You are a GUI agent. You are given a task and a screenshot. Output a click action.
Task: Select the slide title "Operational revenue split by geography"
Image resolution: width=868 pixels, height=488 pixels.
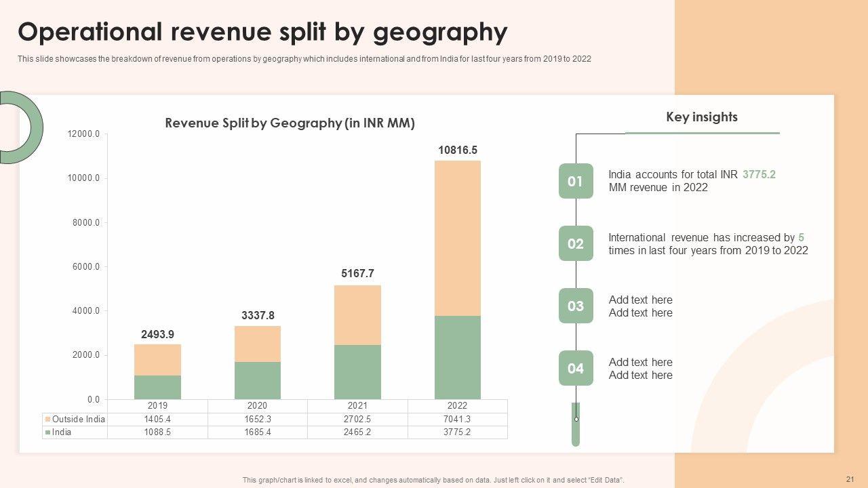(262, 32)
